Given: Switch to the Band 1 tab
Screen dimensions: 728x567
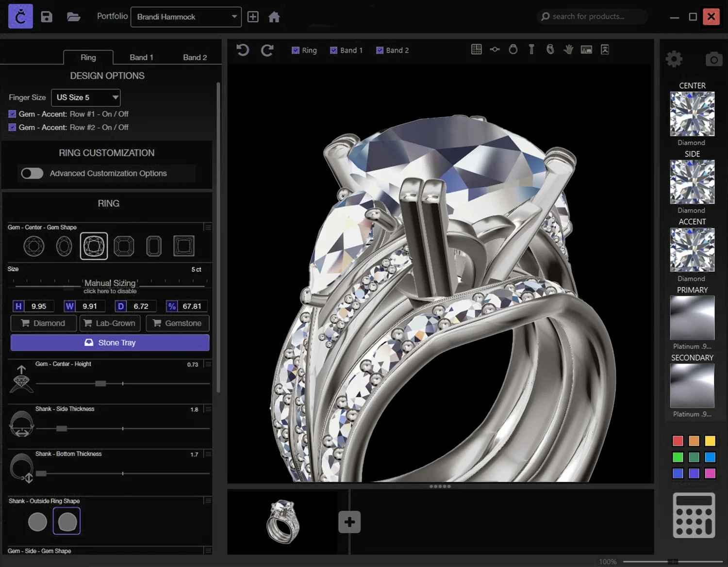Looking at the screenshot, I should (141, 57).
